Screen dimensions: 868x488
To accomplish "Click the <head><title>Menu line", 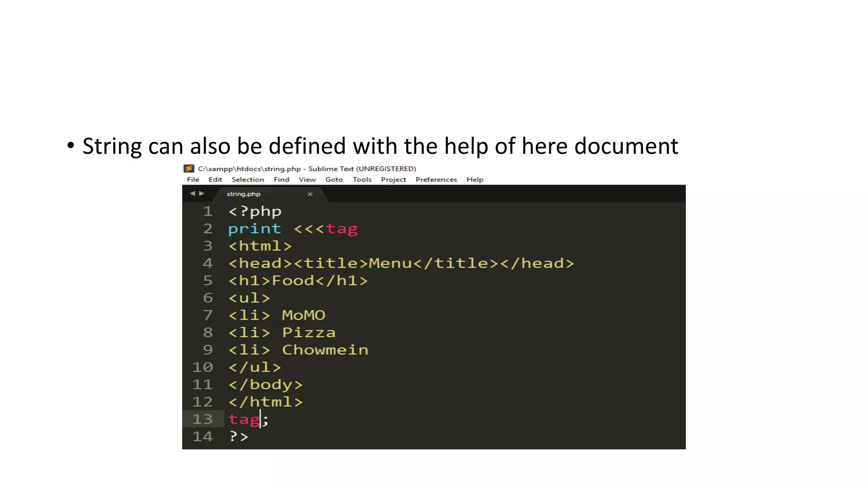I will point(401,263).
